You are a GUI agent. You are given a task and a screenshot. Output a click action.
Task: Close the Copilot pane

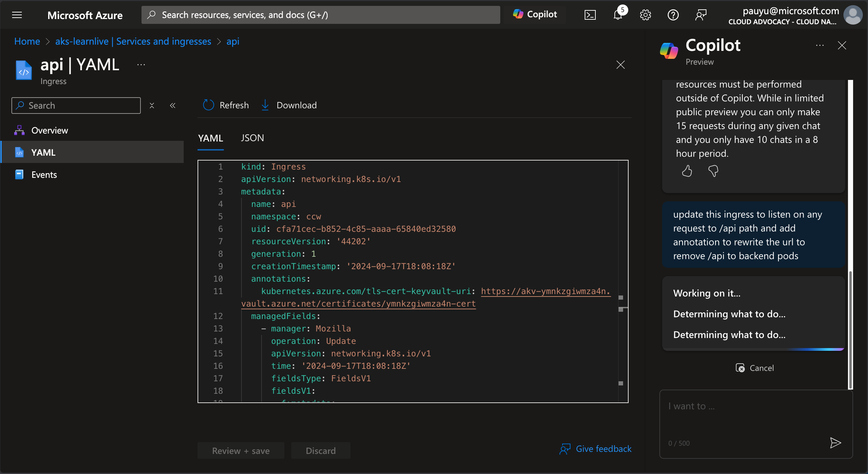[842, 45]
